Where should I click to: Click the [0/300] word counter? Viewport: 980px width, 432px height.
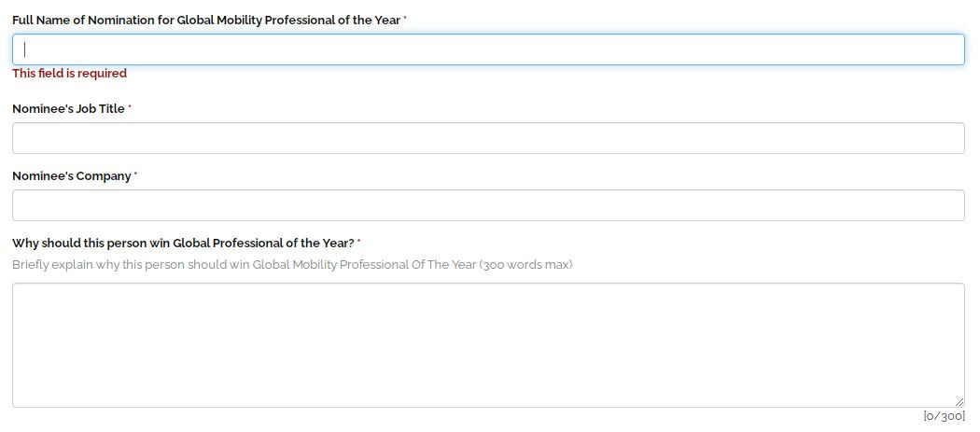(944, 415)
